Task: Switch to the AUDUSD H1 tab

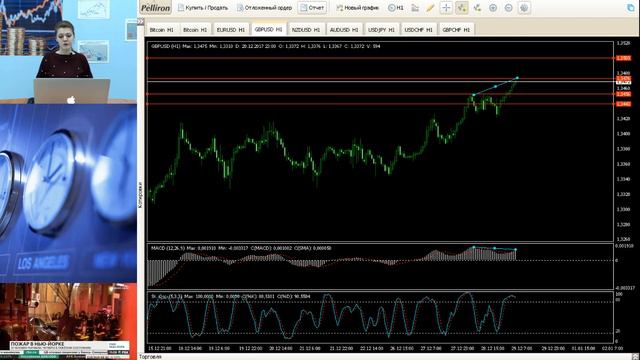Action: pyautogui.click(x=344, y=30)
